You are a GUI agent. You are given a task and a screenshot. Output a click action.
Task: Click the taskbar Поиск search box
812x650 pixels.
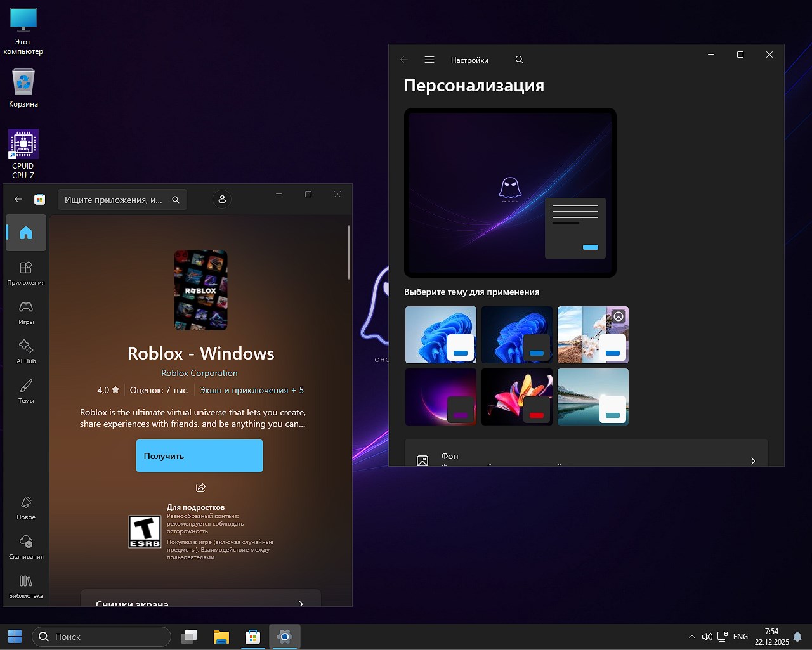tap(101, 637)
